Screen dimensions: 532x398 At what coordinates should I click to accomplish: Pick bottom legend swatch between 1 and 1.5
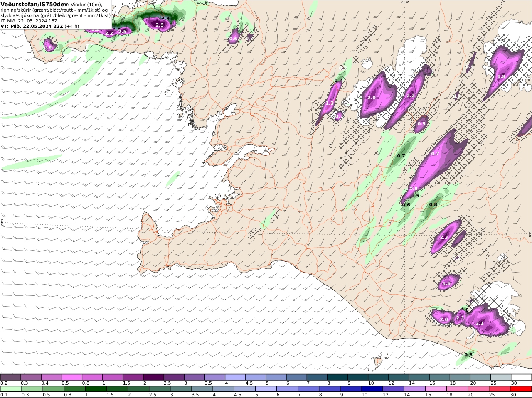coord(96,389)
